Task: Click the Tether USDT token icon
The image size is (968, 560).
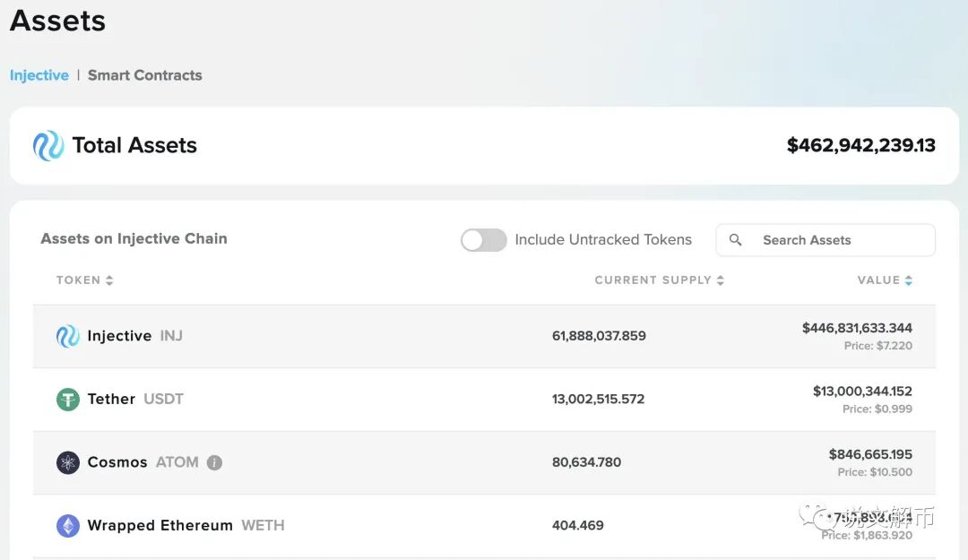Action: [68, 400]
